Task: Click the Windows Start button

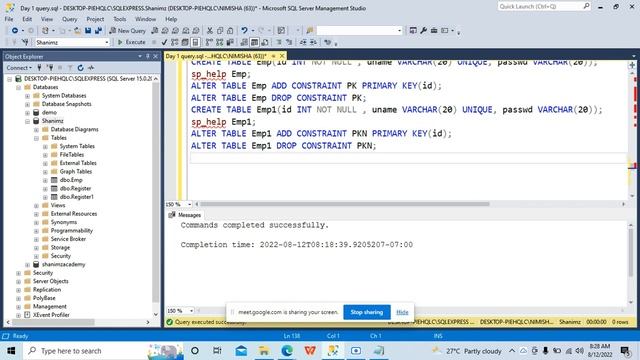Action: click(x=11, y=351)
